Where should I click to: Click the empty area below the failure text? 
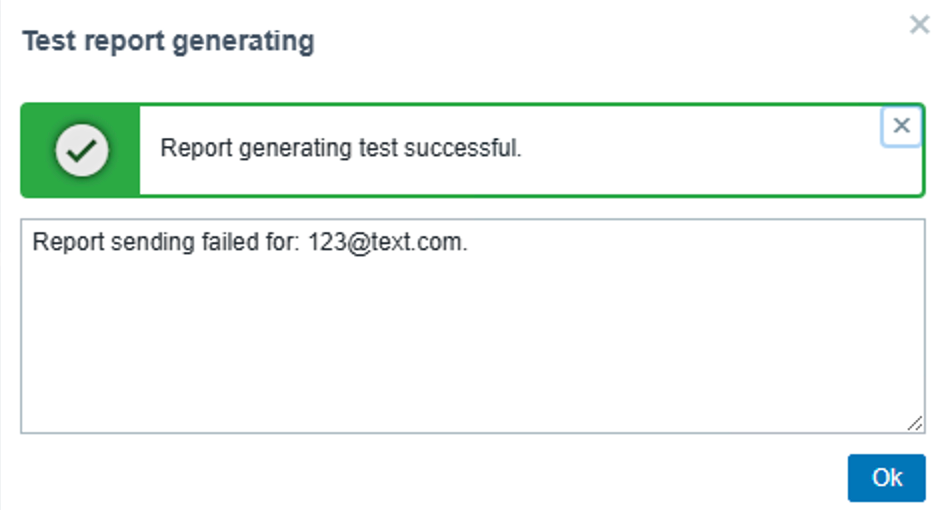coord(472,350)
